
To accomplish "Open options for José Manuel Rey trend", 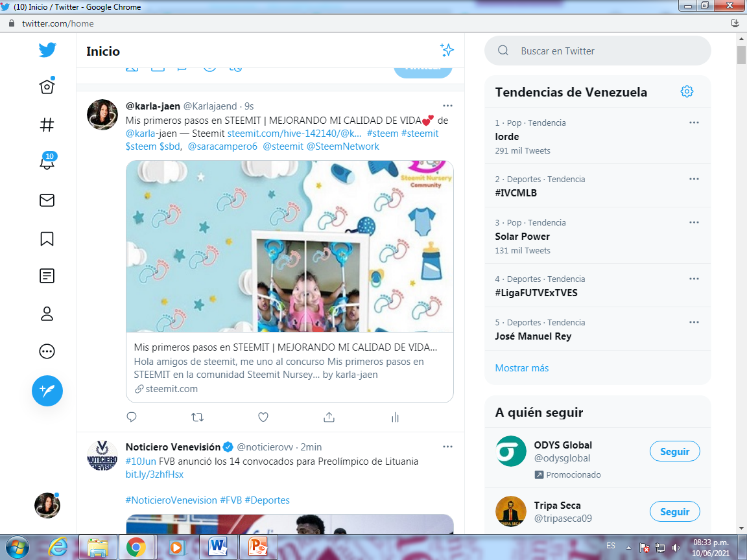I will coord(694,322).
